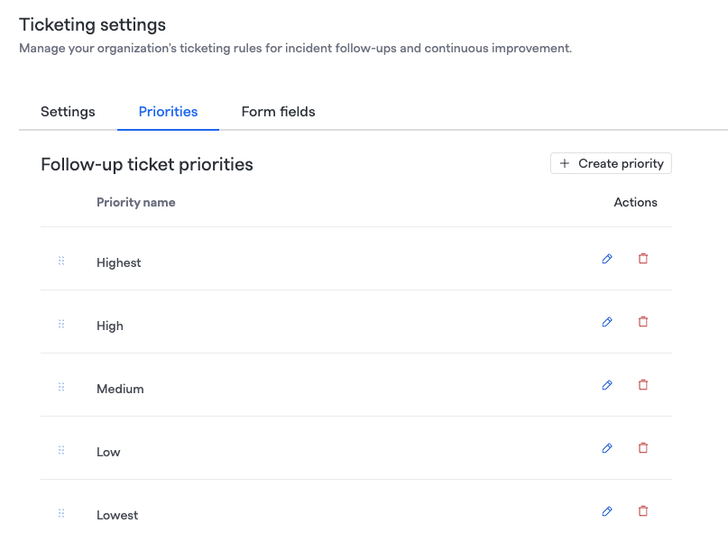Screen dimensions: 728x560
Task: Edit the Highest priority
Action: (607, 259)
